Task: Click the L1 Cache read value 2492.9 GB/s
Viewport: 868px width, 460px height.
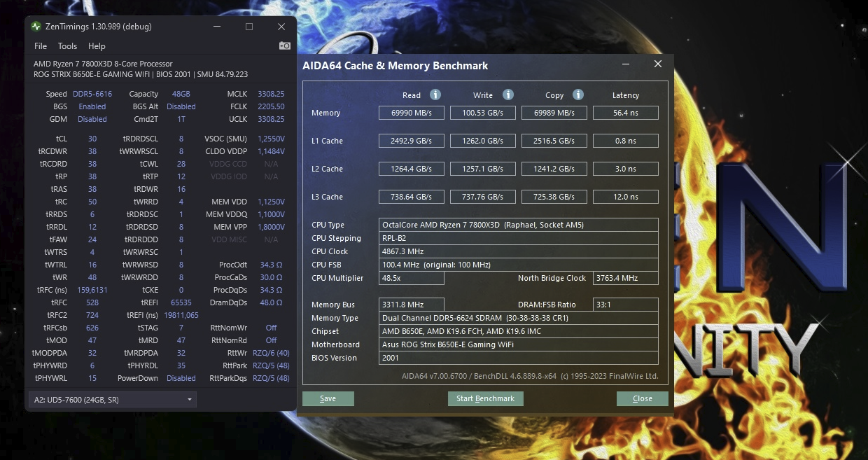Action: tap(412, 141)
